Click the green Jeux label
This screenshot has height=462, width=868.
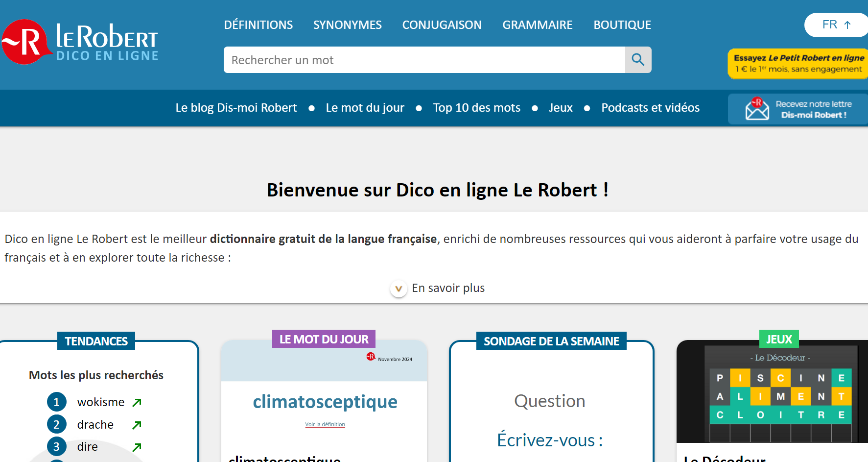[x=779, y=339]
